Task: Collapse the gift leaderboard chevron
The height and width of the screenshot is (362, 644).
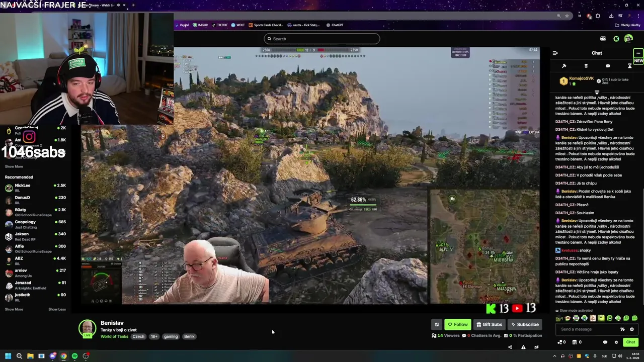Action: tap(597, 93)
